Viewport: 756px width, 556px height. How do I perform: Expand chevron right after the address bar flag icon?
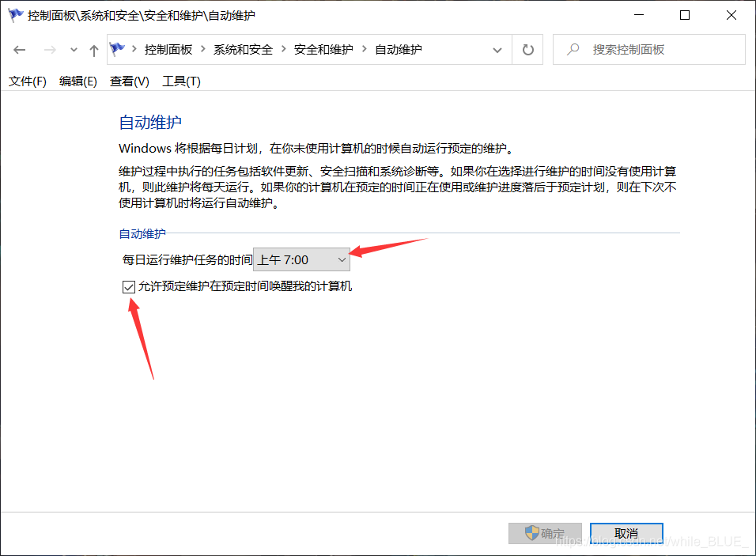click(134, 49)
